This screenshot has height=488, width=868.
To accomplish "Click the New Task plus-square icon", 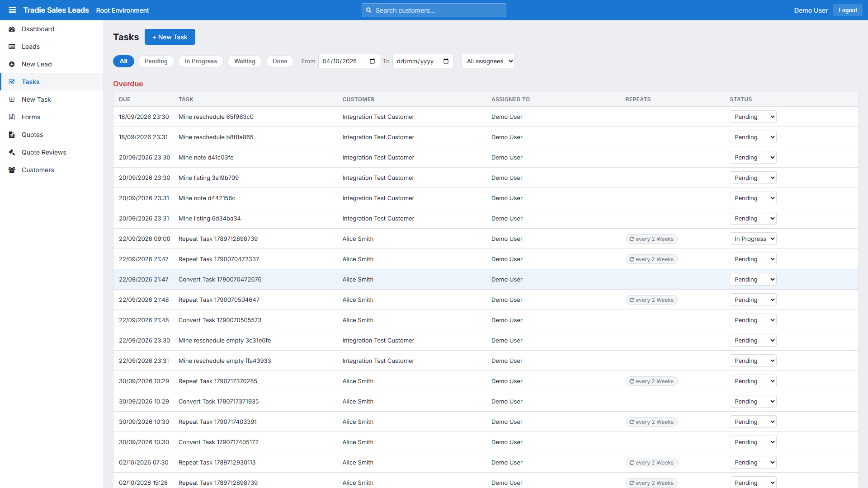I will pyautogui.click(x=12, y=99).
